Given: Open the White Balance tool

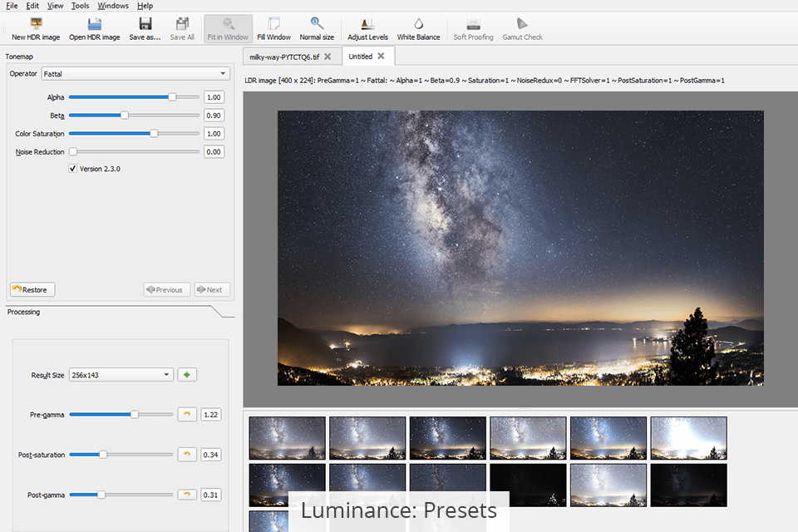Looking at the screenshot, I should [418, 29].
